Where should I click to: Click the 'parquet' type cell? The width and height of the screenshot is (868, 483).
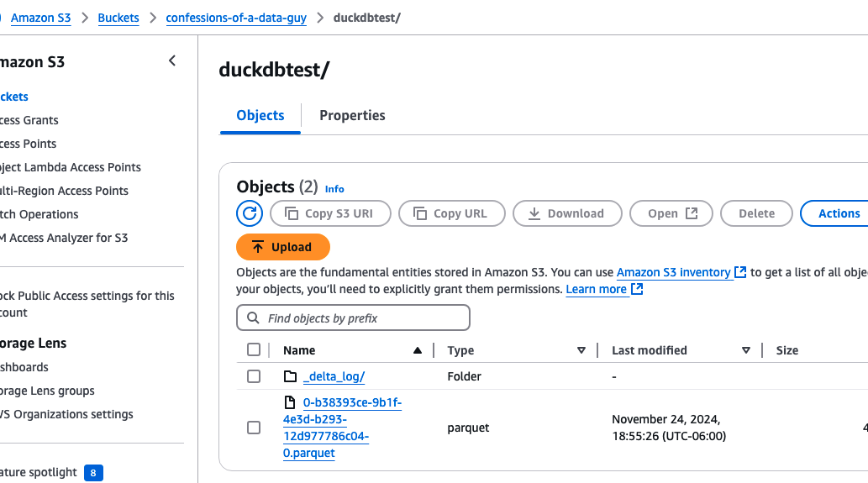tap(468, 428)
